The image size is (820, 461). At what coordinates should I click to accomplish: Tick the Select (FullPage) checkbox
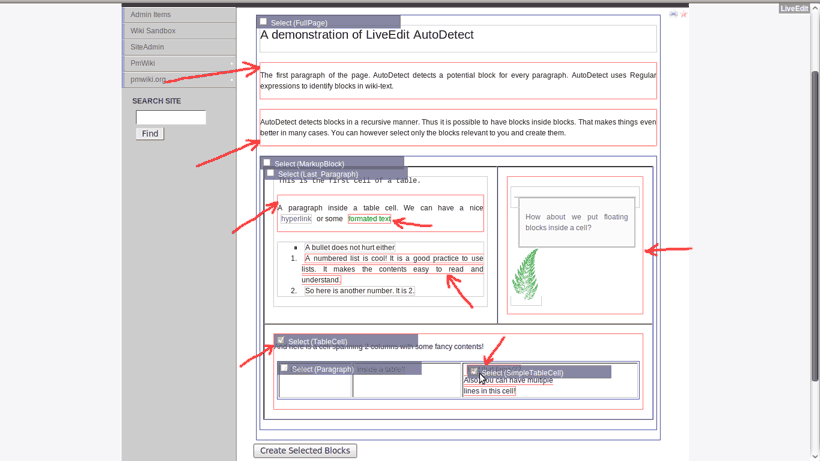[x=264, y=21]
